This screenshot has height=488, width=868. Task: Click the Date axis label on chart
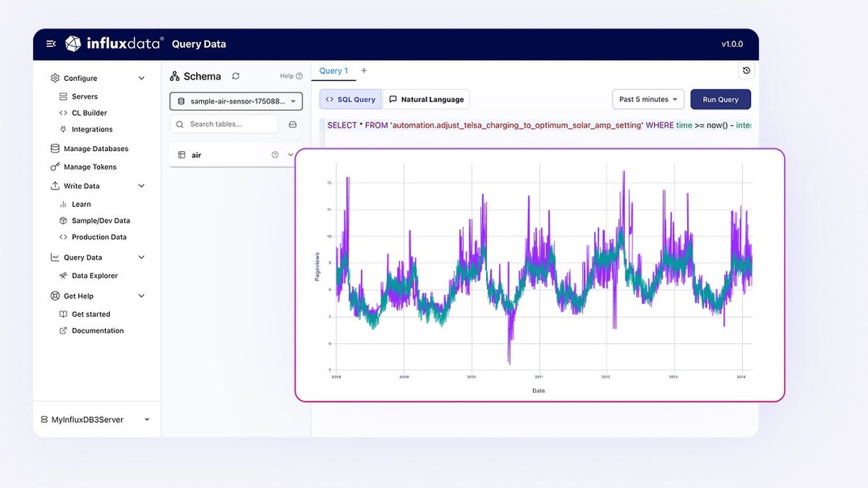539,390
